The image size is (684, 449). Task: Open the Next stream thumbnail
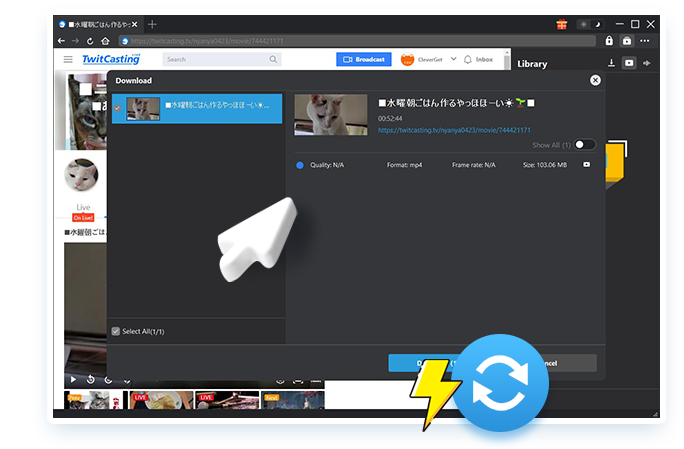(x=293, y=400)
